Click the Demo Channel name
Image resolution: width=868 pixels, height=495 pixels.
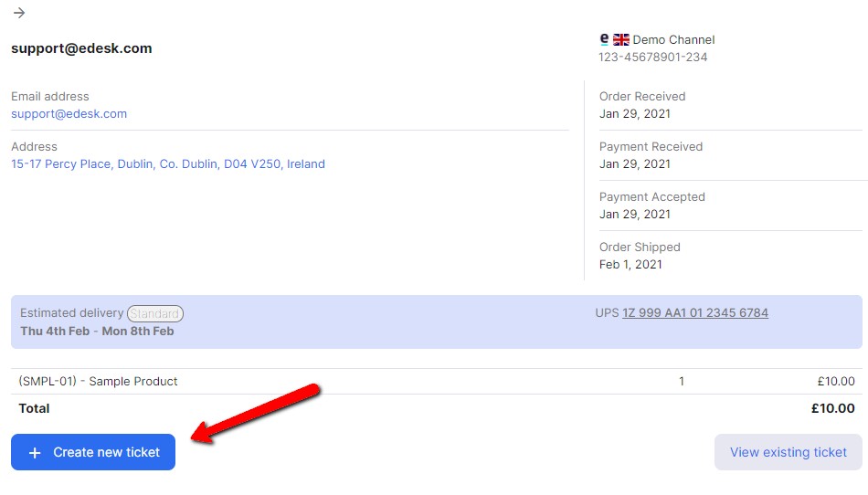pos(673,40)
